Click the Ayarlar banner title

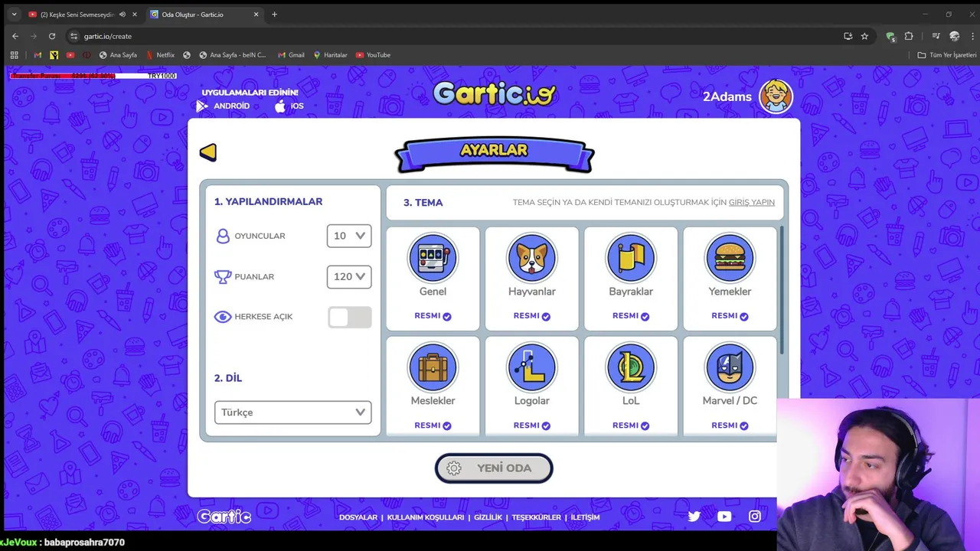click(x=494, y=151)
